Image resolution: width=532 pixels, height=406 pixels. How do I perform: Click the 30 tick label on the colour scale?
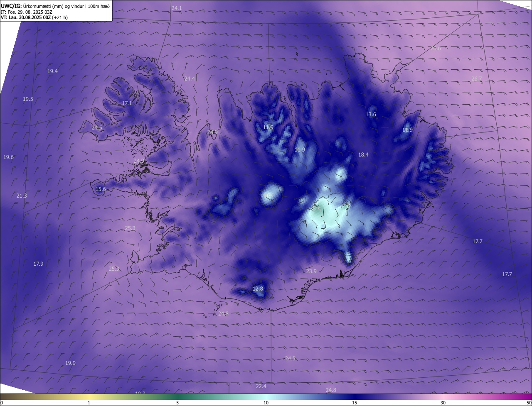pyautogui.click(x=443, y=403)
